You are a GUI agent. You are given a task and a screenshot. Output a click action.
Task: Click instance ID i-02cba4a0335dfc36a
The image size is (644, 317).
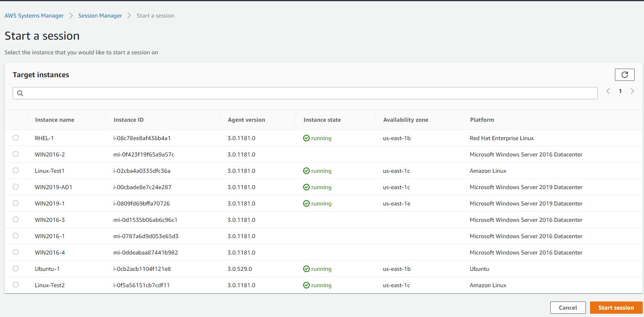pos(142,171)
